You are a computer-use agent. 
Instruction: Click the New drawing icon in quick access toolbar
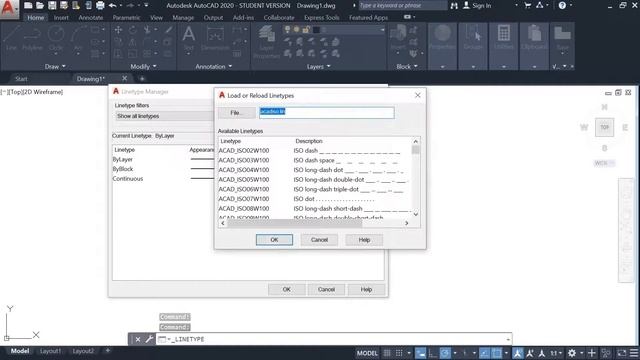[x=28, y=5]
